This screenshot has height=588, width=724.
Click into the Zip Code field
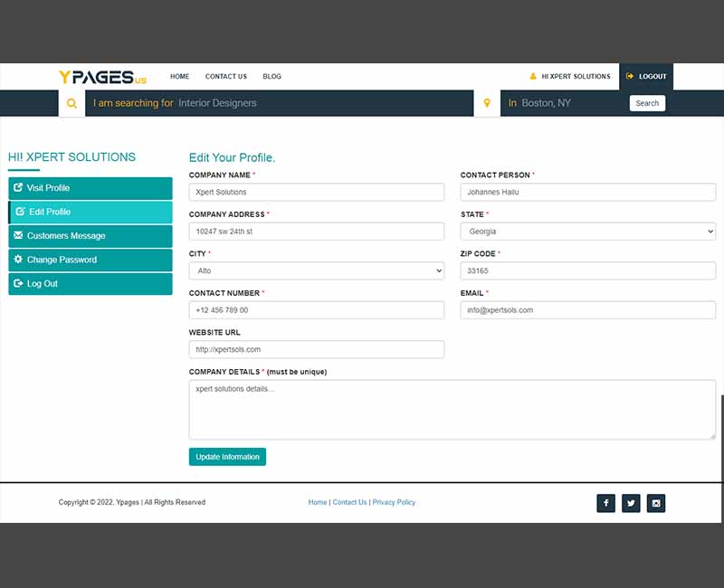(x=587, y=270)
